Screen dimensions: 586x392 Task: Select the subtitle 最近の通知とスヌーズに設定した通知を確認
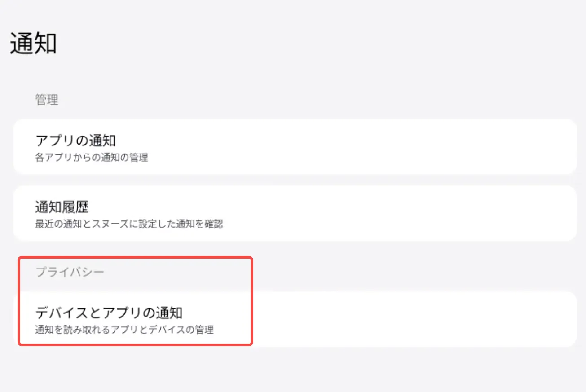tap(129, 224)
